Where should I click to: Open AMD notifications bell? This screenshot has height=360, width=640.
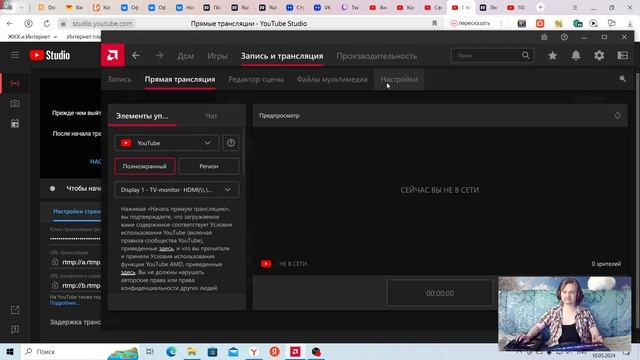pos(576,56)
